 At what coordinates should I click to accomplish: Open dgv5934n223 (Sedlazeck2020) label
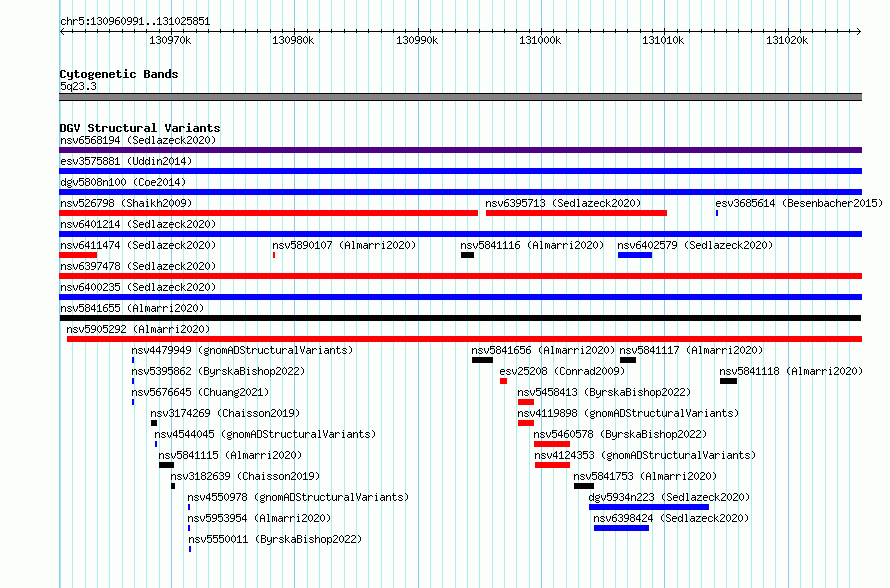[x=669, y=497]
